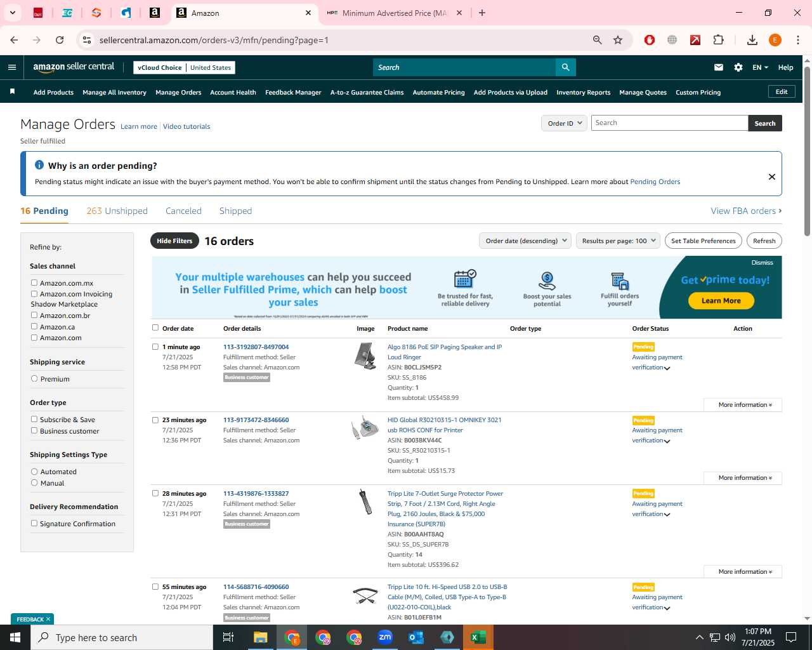Viewport: 812px width, 650px height.
Task: Switch to the 263 Unshipped tab
Action: (x=117, y=211)
